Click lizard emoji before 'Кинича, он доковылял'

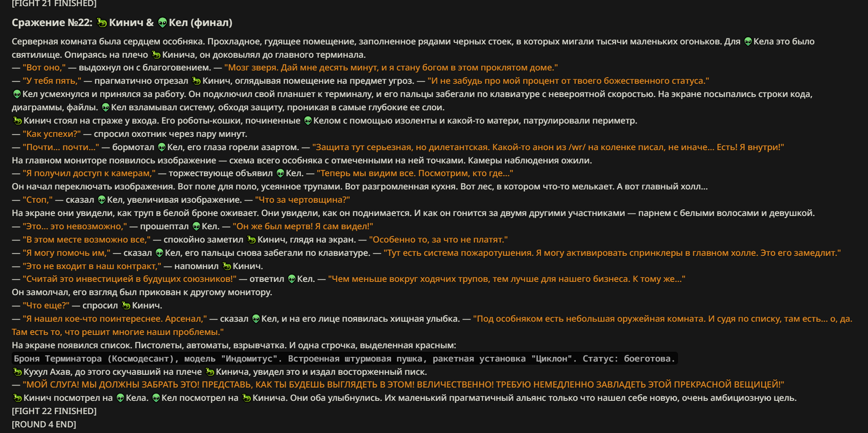click(156, 55)
